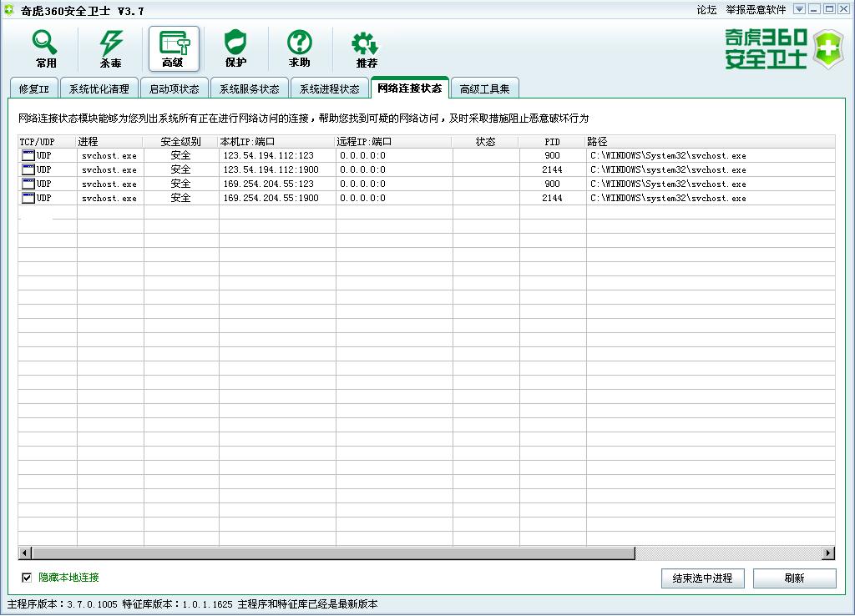Click PID 900 in the first row
The width and height of the screenshot is (855, 616).
click(553, 155)
